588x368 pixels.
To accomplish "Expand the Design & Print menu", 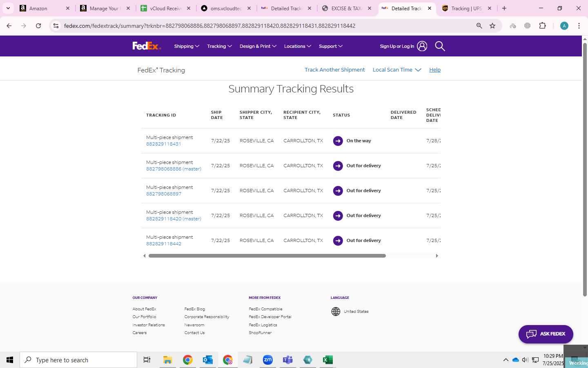I will (258, 46).
